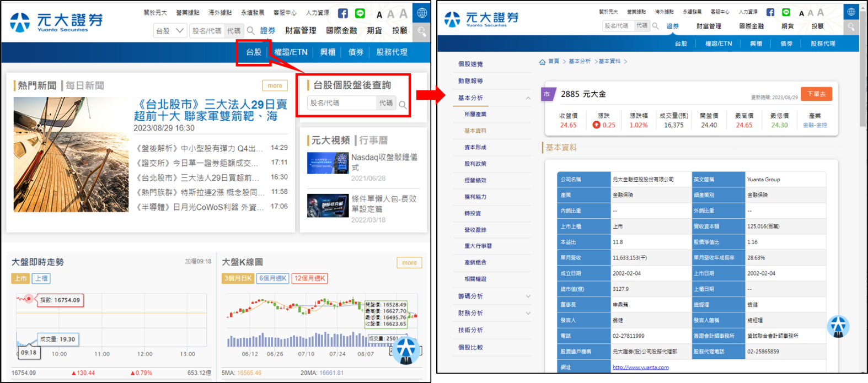Screen dimensions: 868x383
Task: Open the http://www.yuanta.com link
Action: [641, 368]
